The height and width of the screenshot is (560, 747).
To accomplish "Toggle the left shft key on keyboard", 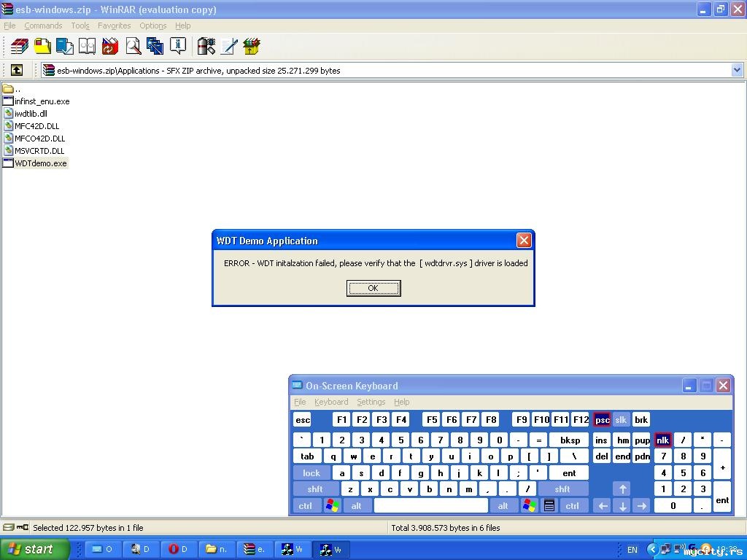I will click(315, 489).
